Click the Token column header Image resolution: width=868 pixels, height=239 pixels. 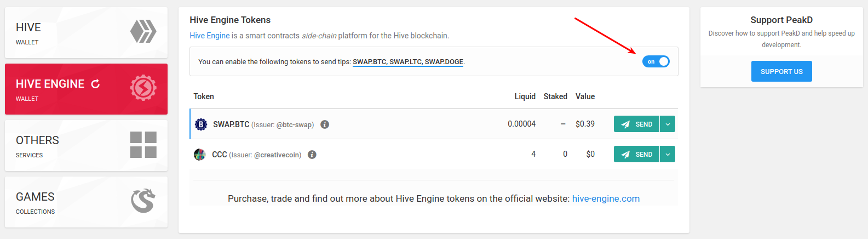click(x=204, y=96)
